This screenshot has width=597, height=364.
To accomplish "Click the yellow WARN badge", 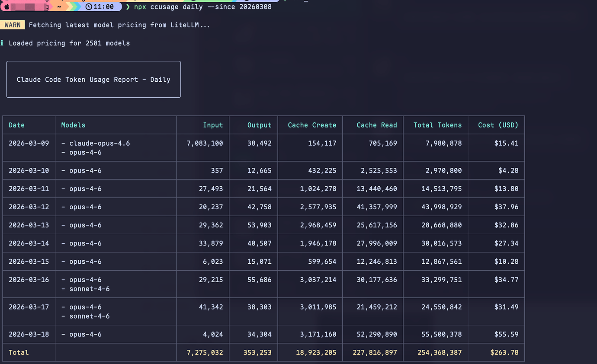I will coord(13,25).
